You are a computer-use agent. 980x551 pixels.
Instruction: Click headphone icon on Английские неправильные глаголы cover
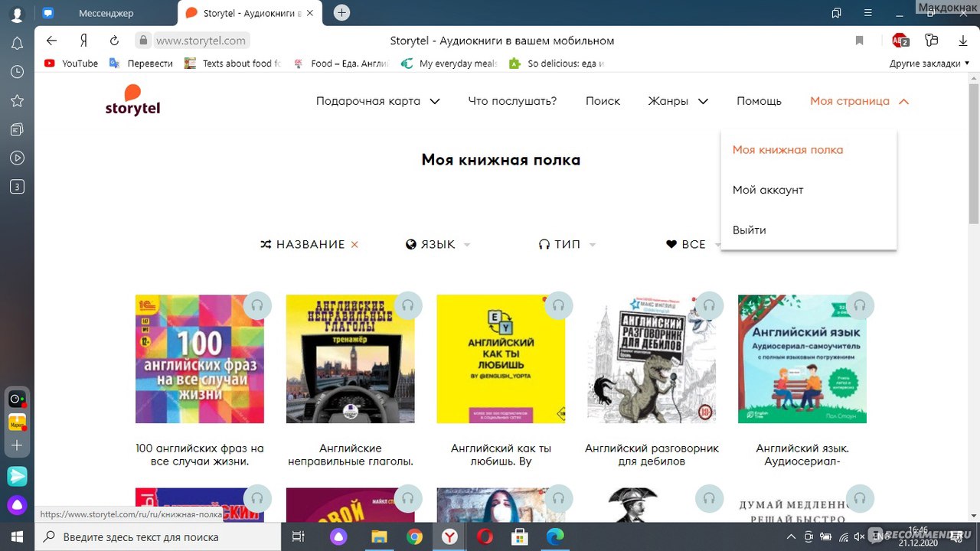coord(407,305)
